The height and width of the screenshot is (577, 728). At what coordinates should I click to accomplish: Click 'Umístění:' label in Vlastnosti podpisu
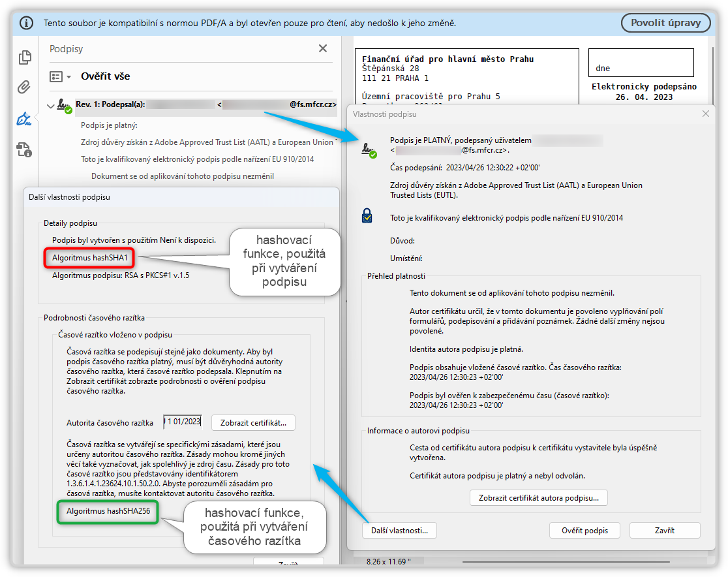(x=406, y=258)
